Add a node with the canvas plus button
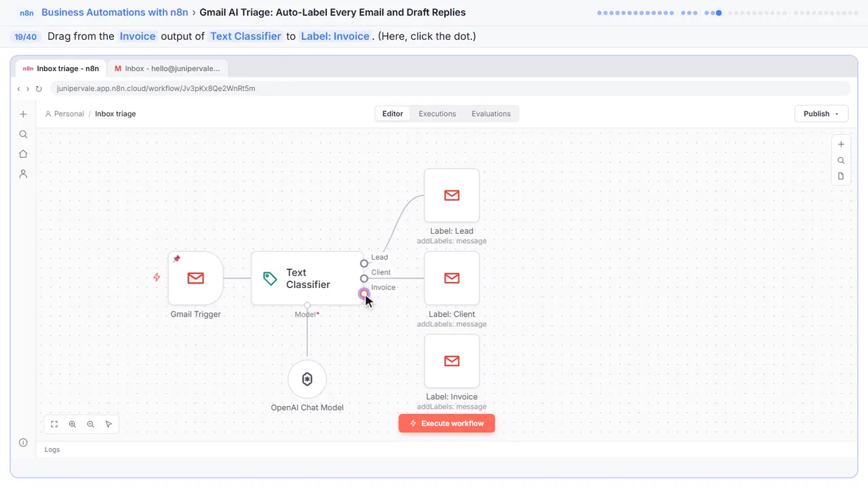 point(841,144)
